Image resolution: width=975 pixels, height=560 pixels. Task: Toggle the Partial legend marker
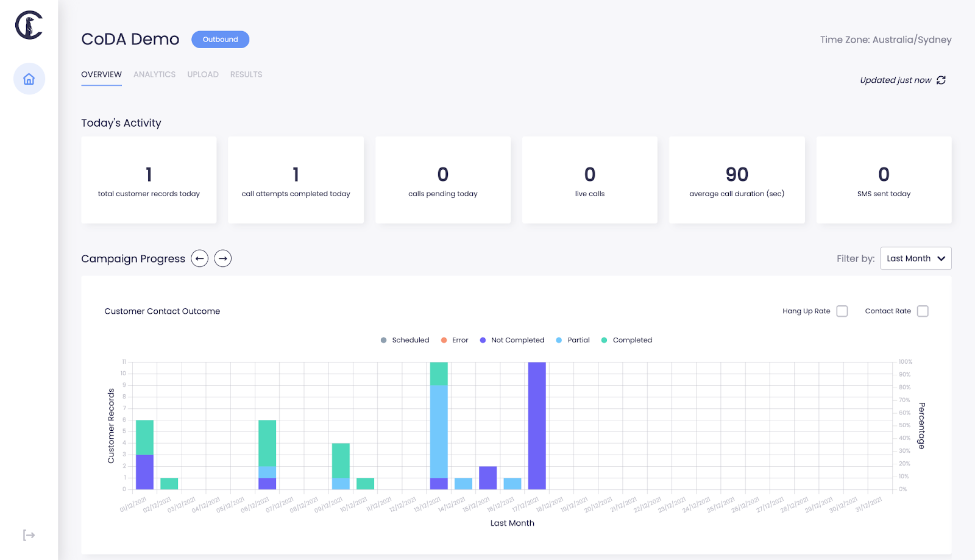(x=559, y=340)
